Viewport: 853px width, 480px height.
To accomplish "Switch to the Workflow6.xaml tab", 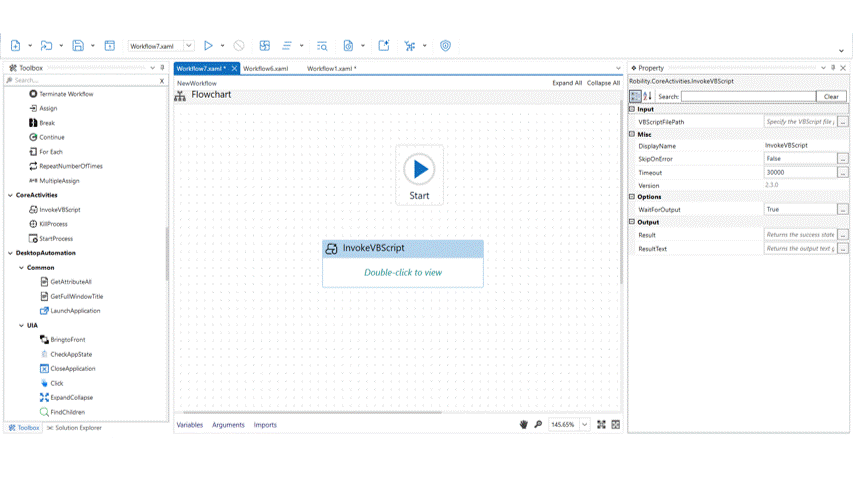I will pos(266,69).
